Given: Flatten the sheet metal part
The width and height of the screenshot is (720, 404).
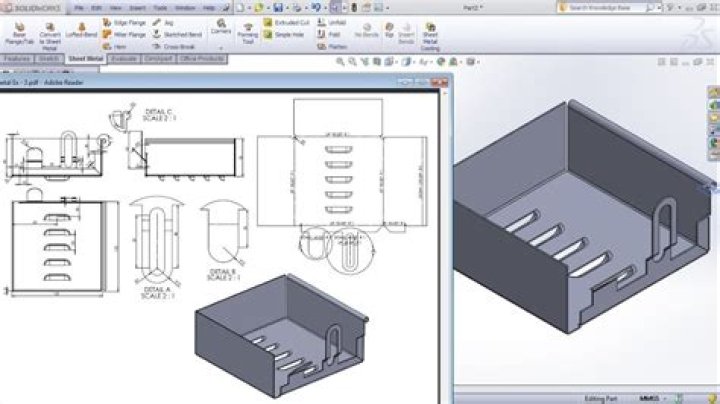Looking at the screenshot, I should [332, 46].
